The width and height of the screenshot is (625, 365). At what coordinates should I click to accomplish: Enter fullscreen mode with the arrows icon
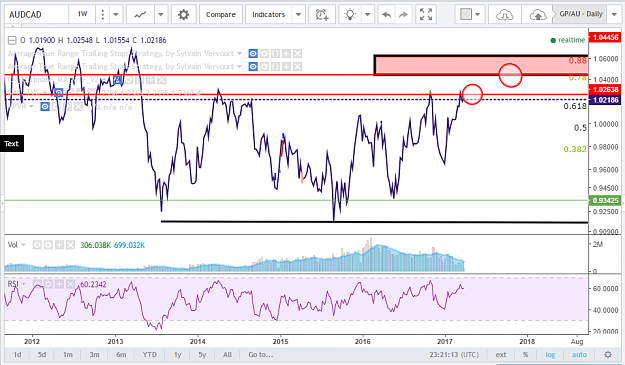426,15
